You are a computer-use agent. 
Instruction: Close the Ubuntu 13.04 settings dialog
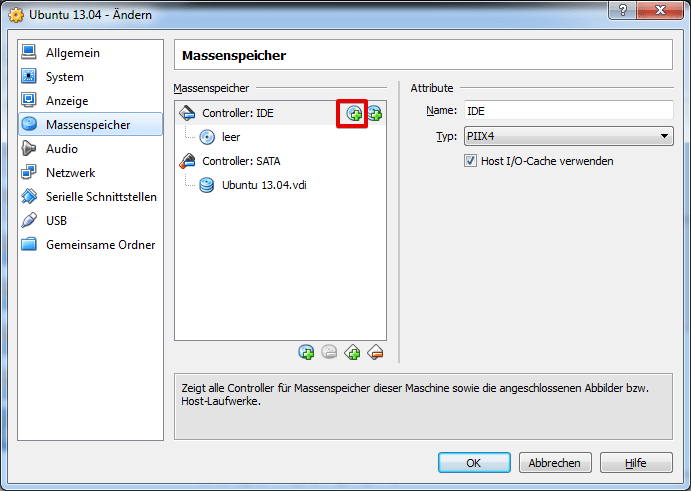660,10
